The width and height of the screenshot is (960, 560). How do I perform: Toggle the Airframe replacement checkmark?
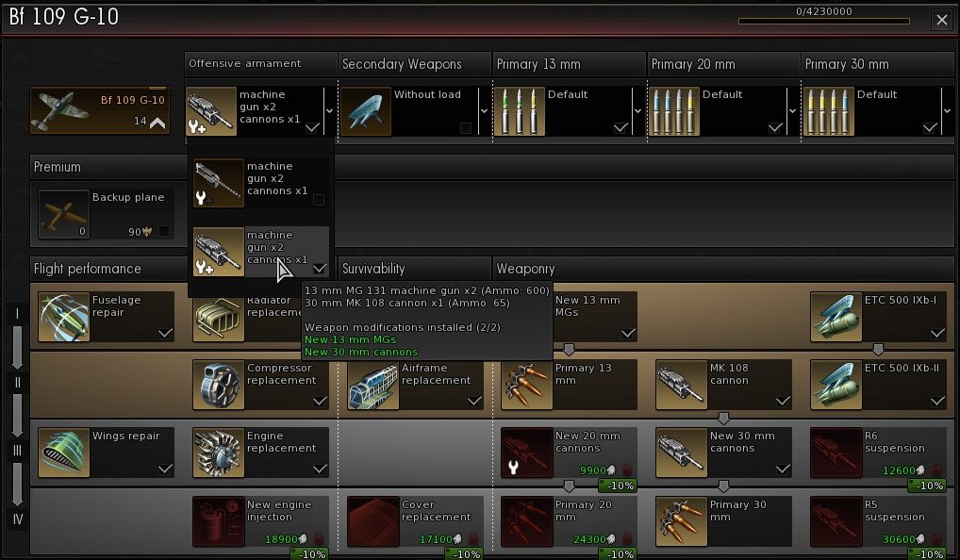[x=474, y=401]
